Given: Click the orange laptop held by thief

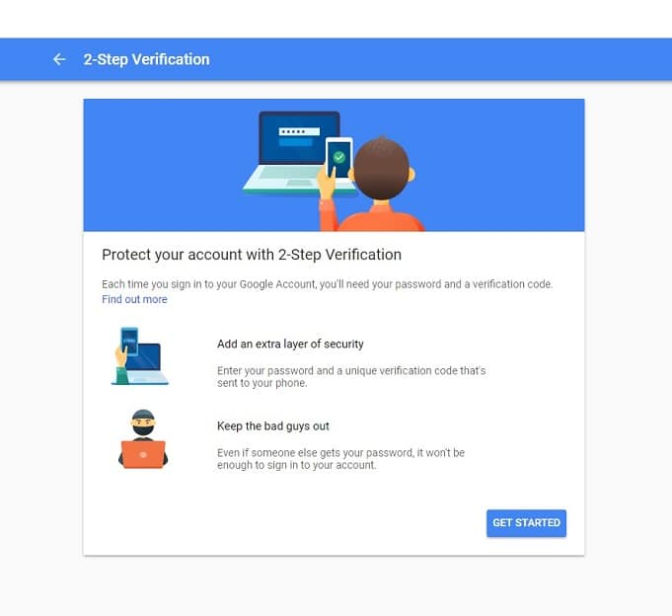Looking at the screenshot, I should pyautogui.click(x=143, y=454).
